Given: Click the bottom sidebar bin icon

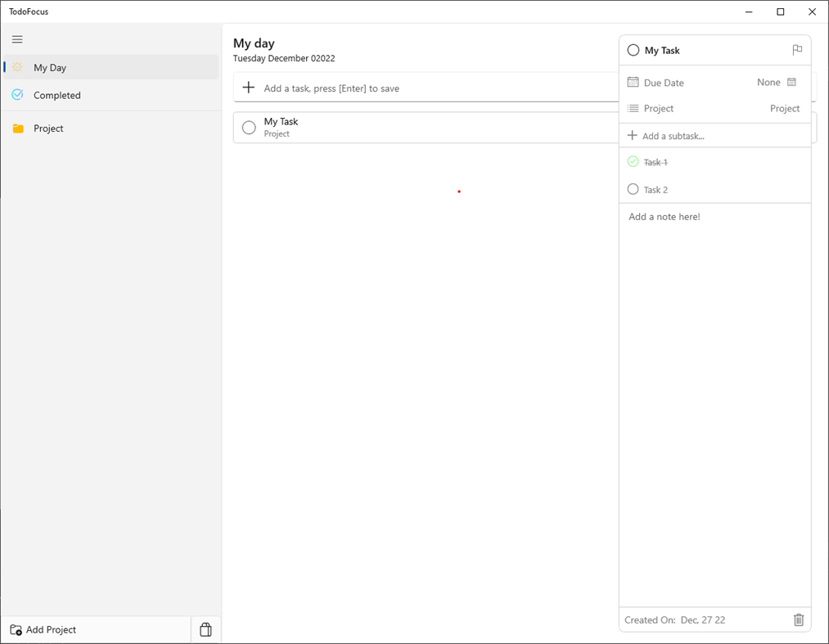Looking at the screenshot, I should [x=205, y=629].
